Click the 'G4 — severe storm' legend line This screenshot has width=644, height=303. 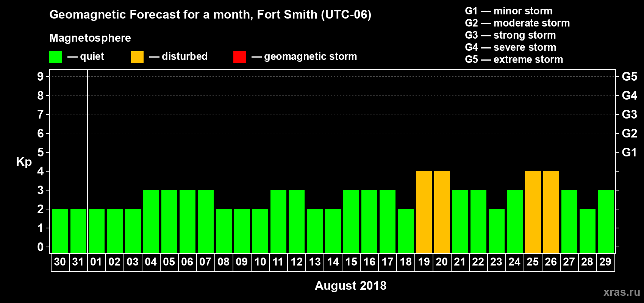[x=510, y=47]
